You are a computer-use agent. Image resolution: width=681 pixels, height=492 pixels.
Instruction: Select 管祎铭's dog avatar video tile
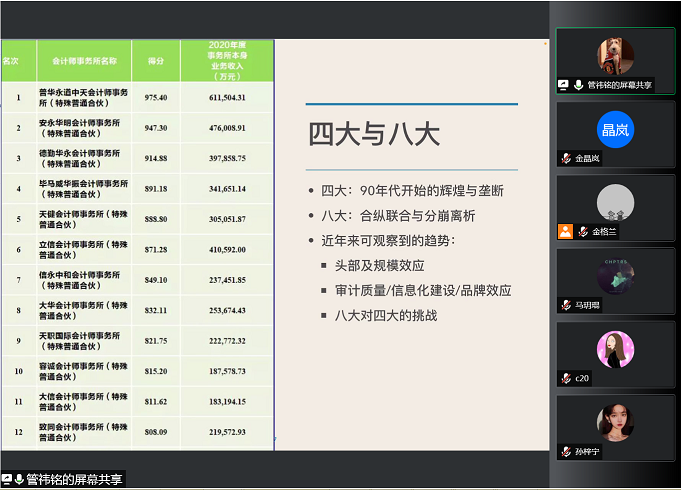(615, 56)
